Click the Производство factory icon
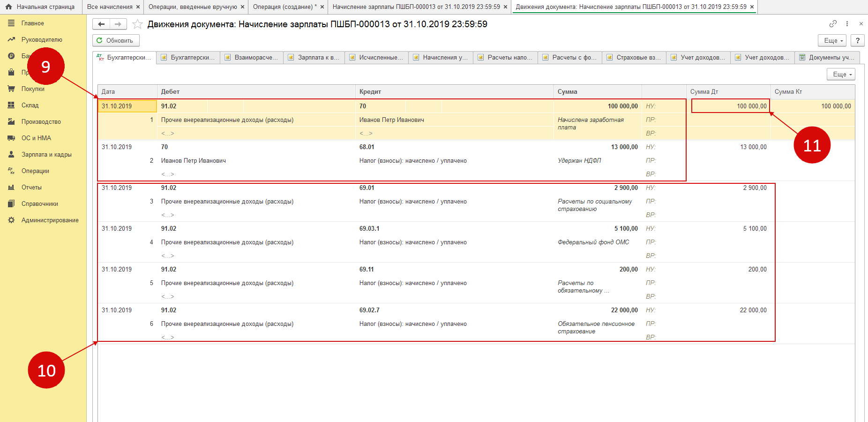The height and width of the screenshot is (422, 868). tap(11, 121)
